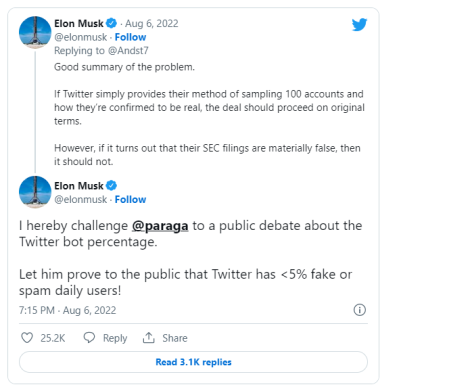Image resolution: width=470 pixels, height=391 pixels.
Task: Click the 25.2K likes count
Action: pyautogui.click(x=53, y=338)
